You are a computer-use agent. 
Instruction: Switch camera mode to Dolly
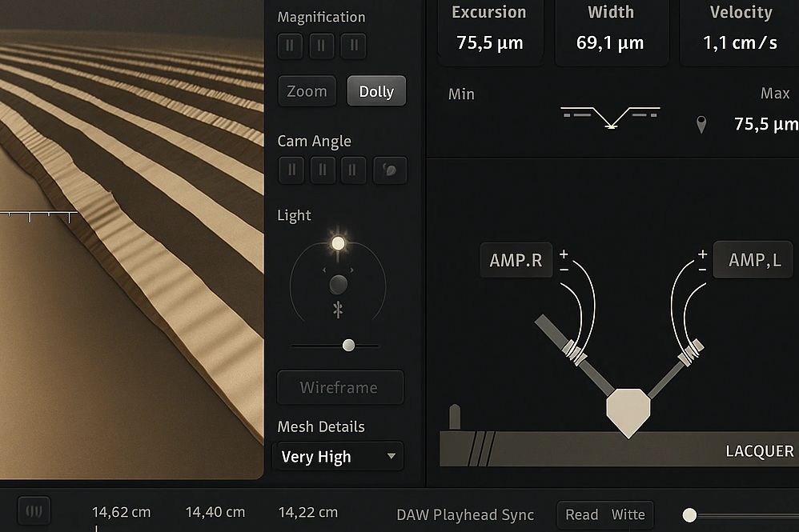pos(376,91)
